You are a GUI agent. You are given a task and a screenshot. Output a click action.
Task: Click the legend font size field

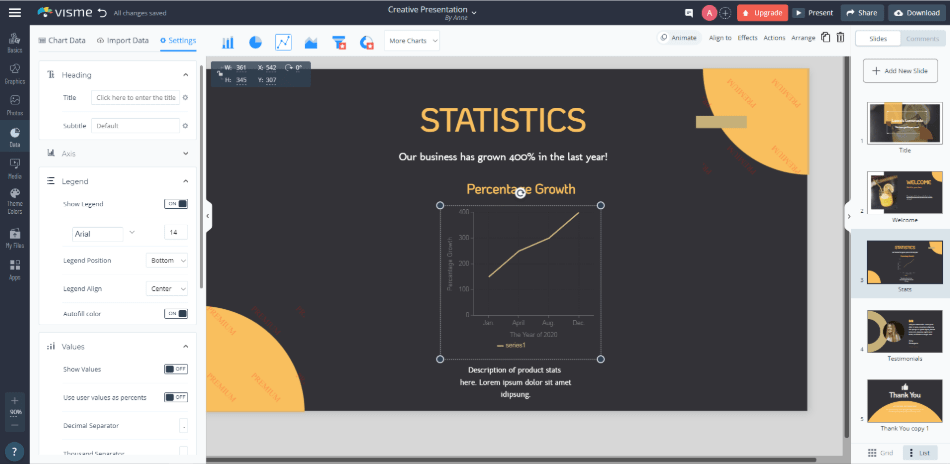pos(176,233)
